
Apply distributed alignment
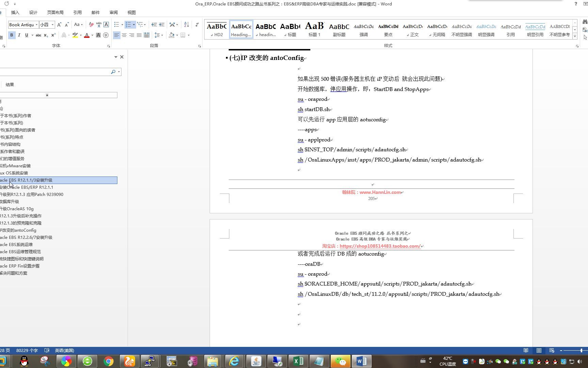point(147,35)
